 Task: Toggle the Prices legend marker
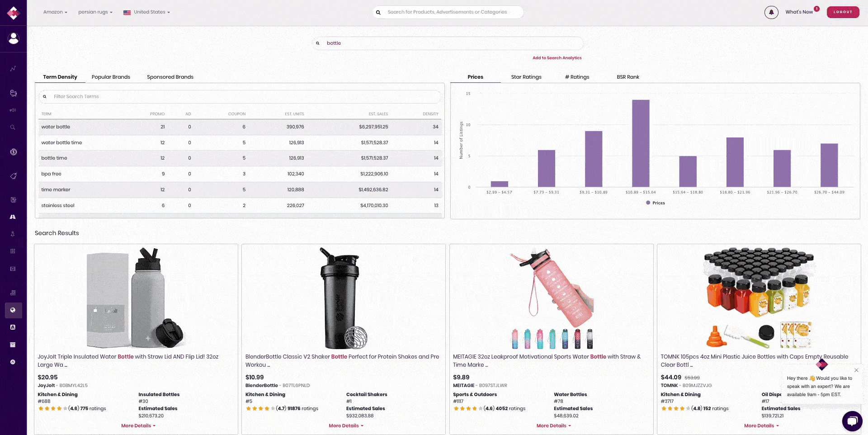coord(648,203)
